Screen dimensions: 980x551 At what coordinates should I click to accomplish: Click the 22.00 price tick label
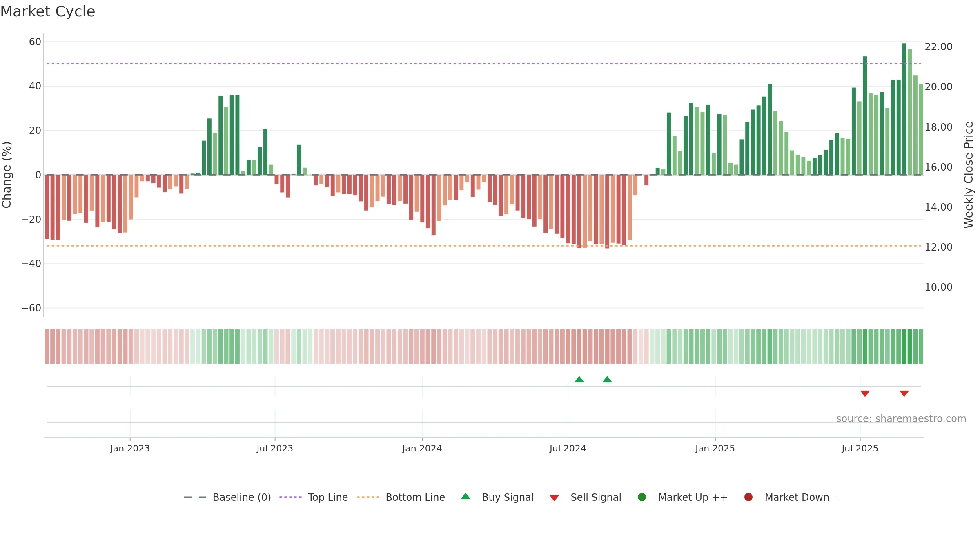click(x=938, y=47)
